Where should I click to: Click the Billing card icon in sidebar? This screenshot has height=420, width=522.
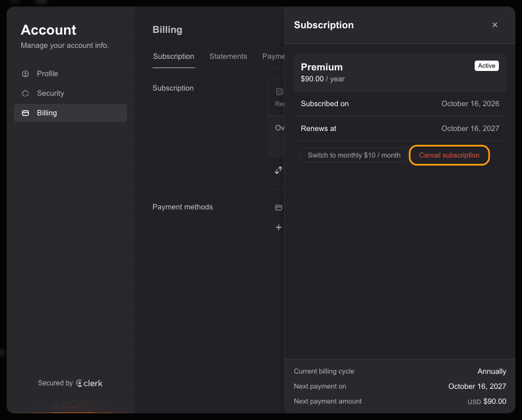(25, 113)
